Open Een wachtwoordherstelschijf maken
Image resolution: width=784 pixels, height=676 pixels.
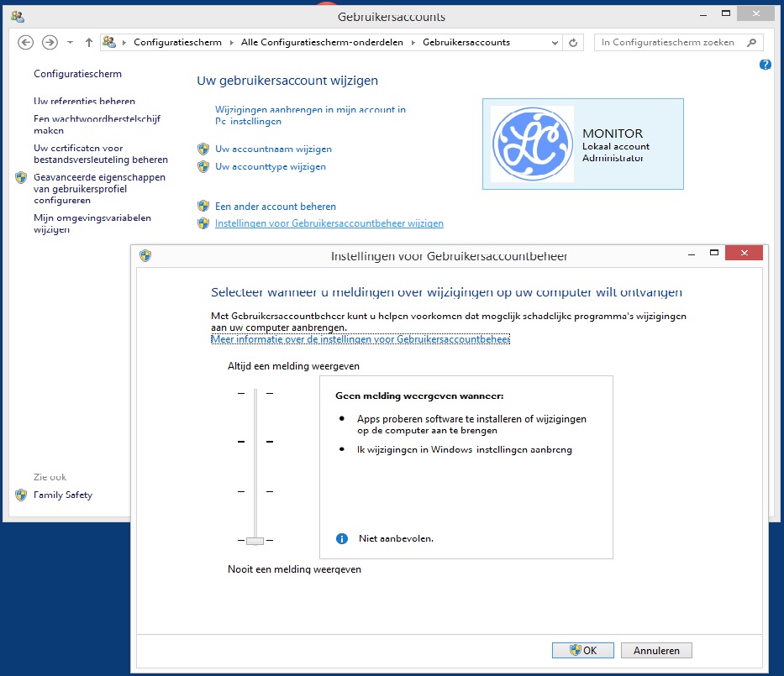click(x=97, y=124)
